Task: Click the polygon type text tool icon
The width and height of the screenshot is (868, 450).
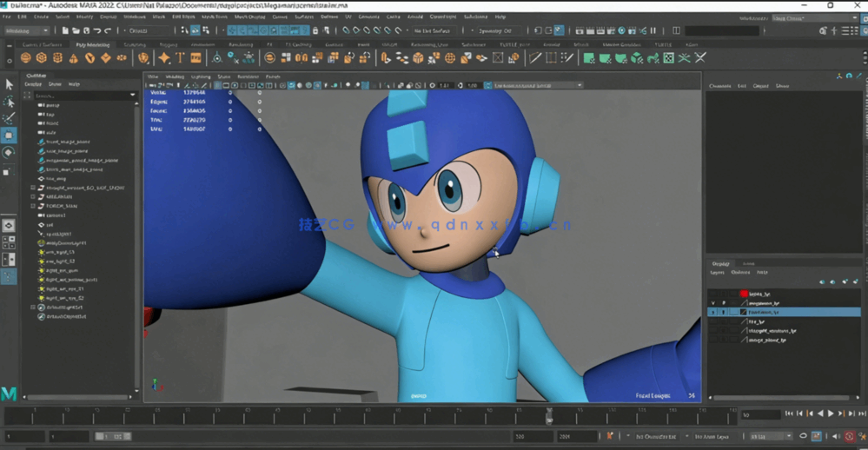Action: tap(180, 58)
